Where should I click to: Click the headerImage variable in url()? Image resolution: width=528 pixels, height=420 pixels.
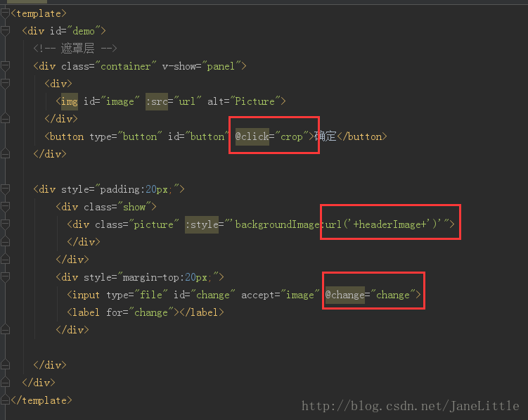coord(389,224)
